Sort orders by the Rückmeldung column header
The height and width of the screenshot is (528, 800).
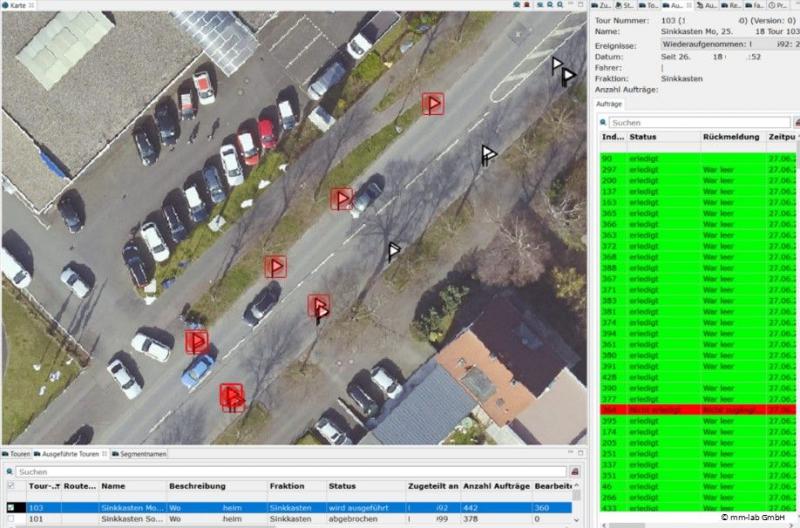click(x=730, y=136)
